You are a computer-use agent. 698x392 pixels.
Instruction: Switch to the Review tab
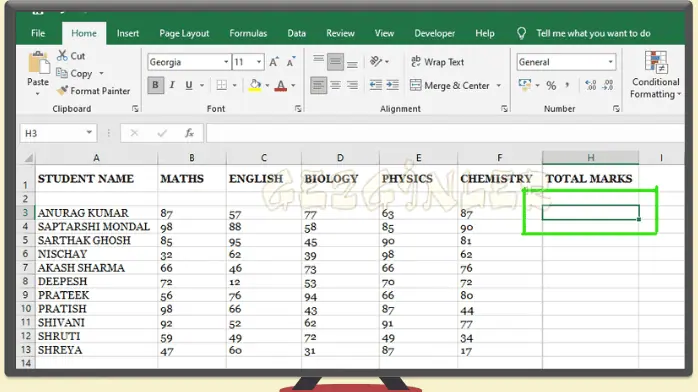(x=340, y=33)
